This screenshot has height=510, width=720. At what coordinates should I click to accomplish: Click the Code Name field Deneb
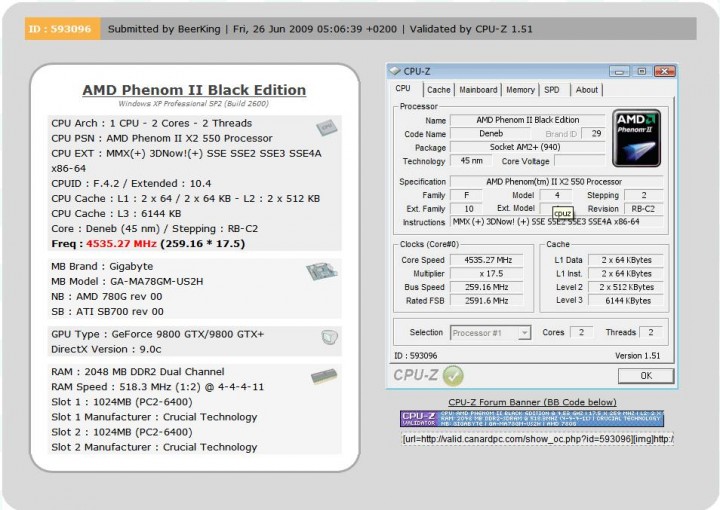(490, 134)
